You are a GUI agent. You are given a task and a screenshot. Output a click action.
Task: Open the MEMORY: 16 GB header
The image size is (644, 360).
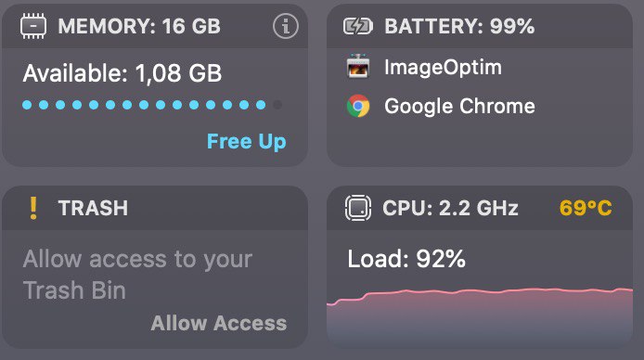(139, 27)
